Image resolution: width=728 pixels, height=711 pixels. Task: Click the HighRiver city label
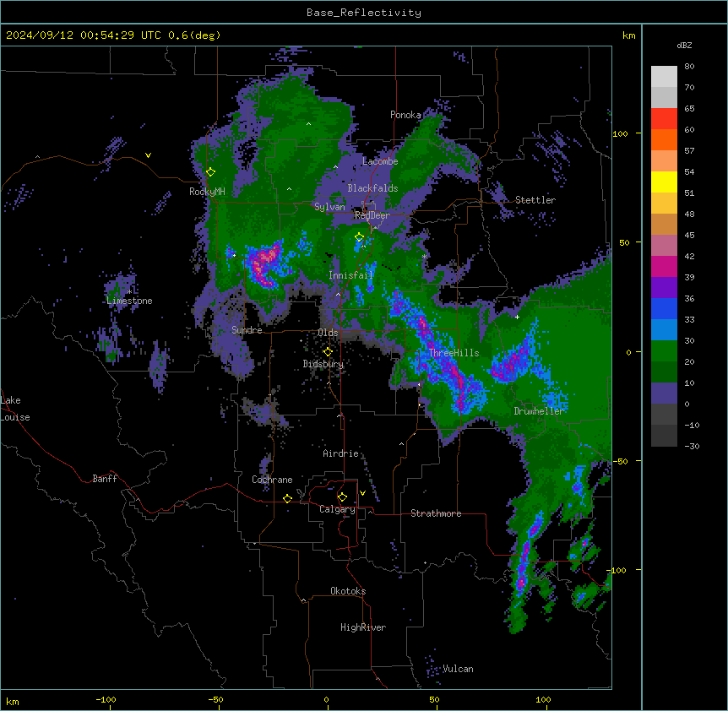363,627
